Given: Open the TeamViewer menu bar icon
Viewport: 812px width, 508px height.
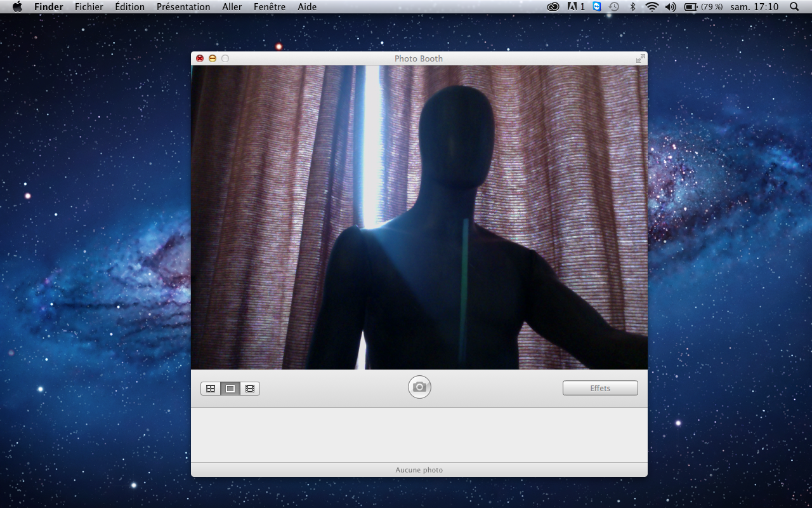Looking at the screenshot, I should (597, 6).
